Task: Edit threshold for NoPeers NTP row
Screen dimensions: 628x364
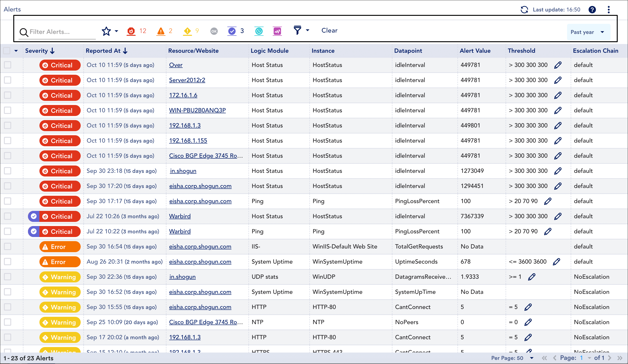Action: (528, 322)
